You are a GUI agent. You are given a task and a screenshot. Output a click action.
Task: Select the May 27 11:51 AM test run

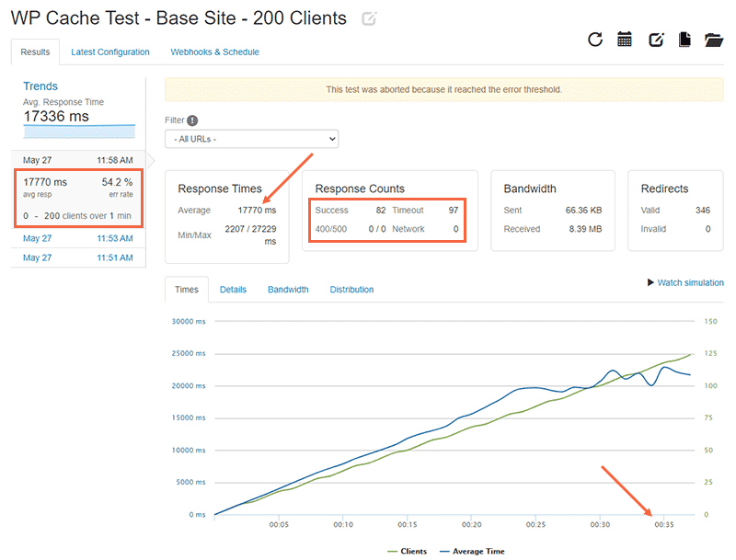78,258
